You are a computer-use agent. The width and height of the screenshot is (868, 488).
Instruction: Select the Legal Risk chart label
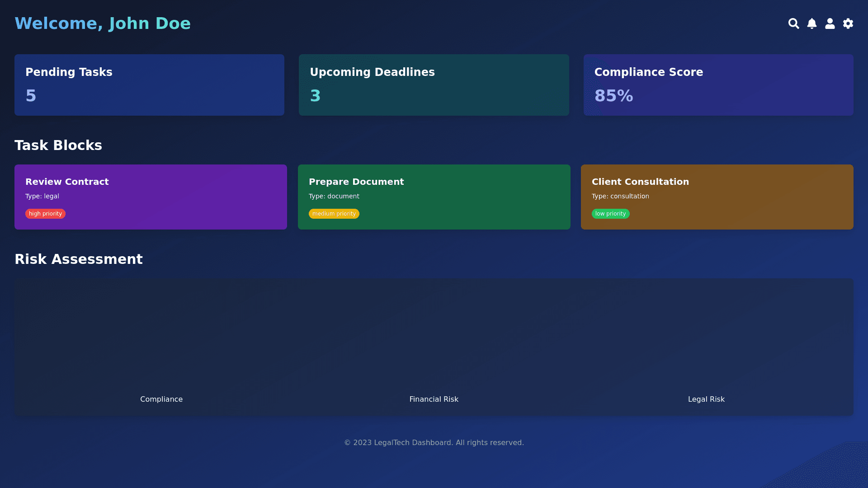(x=706, y=399)
